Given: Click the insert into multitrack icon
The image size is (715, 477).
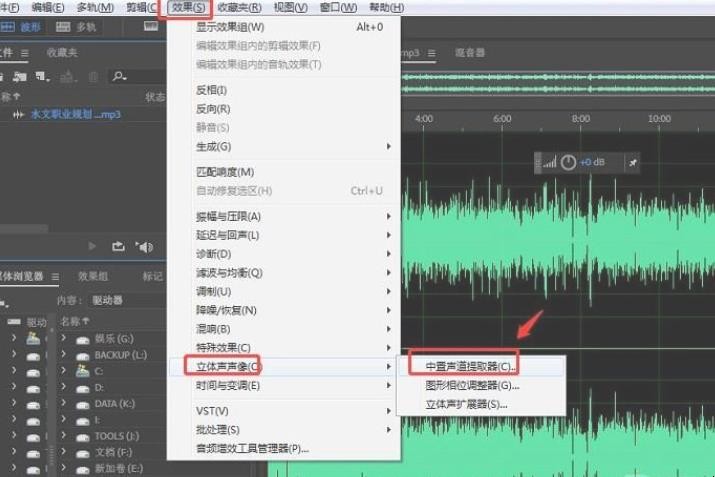Looking at the screenshot, I should pyautogui.click(x=67, y=77).
